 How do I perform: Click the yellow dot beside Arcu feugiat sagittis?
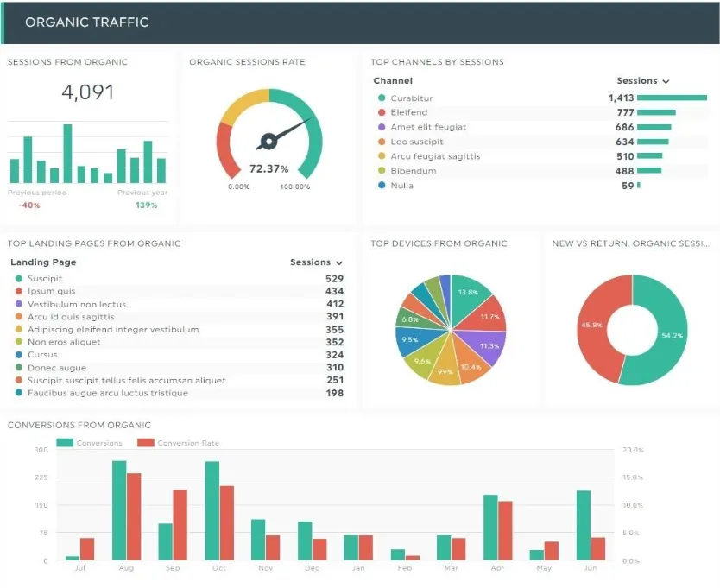tap(382, 156)
